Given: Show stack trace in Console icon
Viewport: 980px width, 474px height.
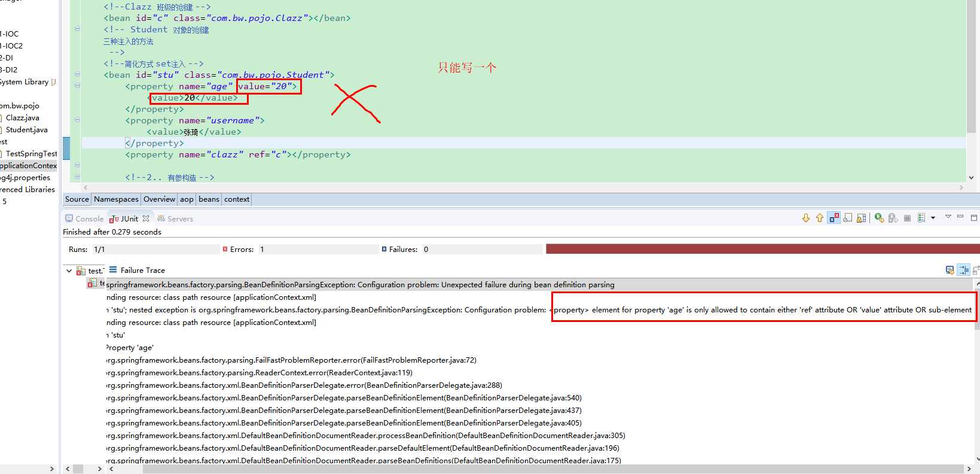Looking at the screenshot, I should 950,270.
